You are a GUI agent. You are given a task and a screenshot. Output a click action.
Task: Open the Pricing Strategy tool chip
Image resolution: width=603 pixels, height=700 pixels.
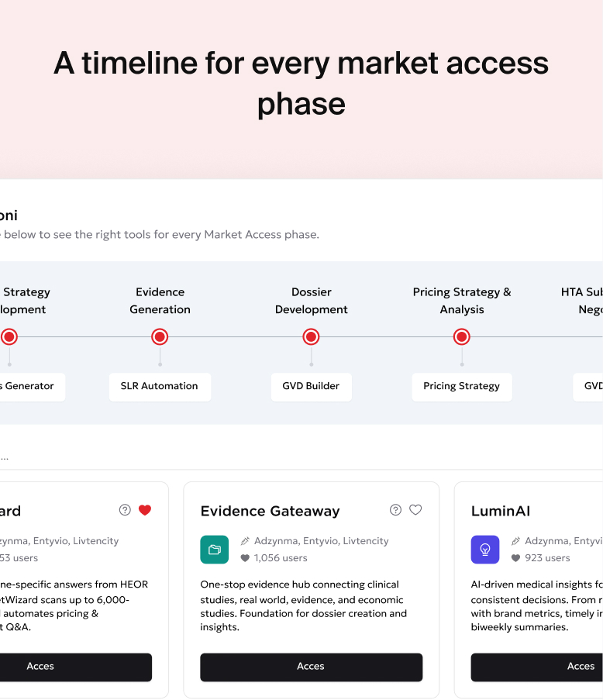pyautogui.click(x=461, y=387)
